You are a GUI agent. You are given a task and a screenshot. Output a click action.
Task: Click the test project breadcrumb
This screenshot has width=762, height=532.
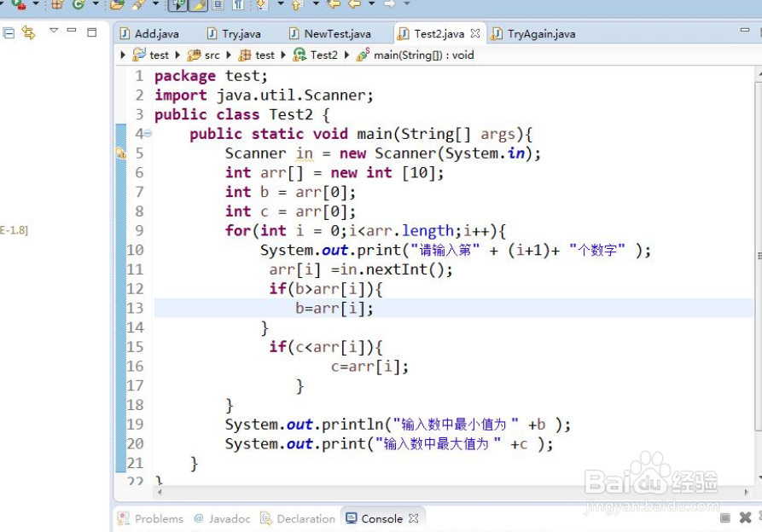pos(151,55)
